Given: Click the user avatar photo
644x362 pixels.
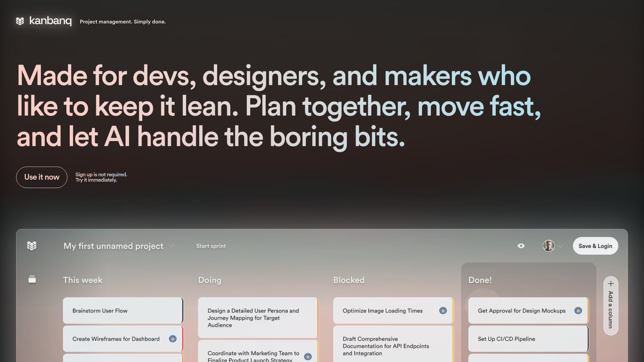Looking at the screenshot, I should [549, 246].
